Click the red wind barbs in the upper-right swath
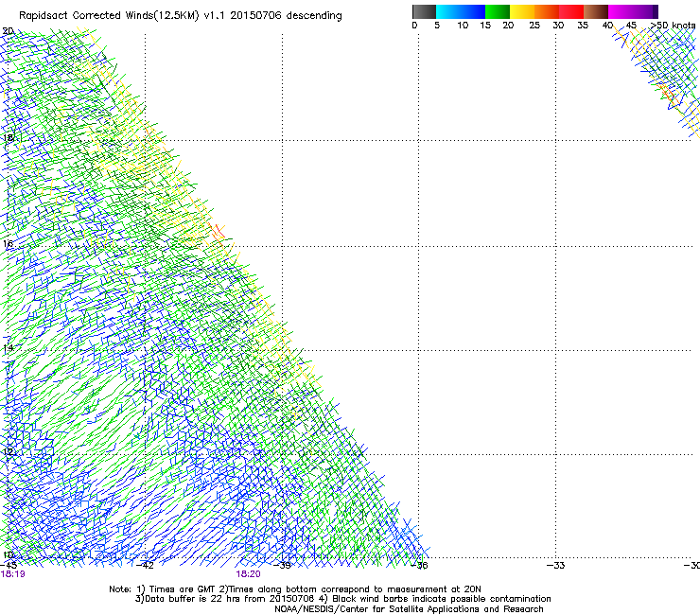The height and width of the screenshot is (615, 700). click(x=668, y=96)
